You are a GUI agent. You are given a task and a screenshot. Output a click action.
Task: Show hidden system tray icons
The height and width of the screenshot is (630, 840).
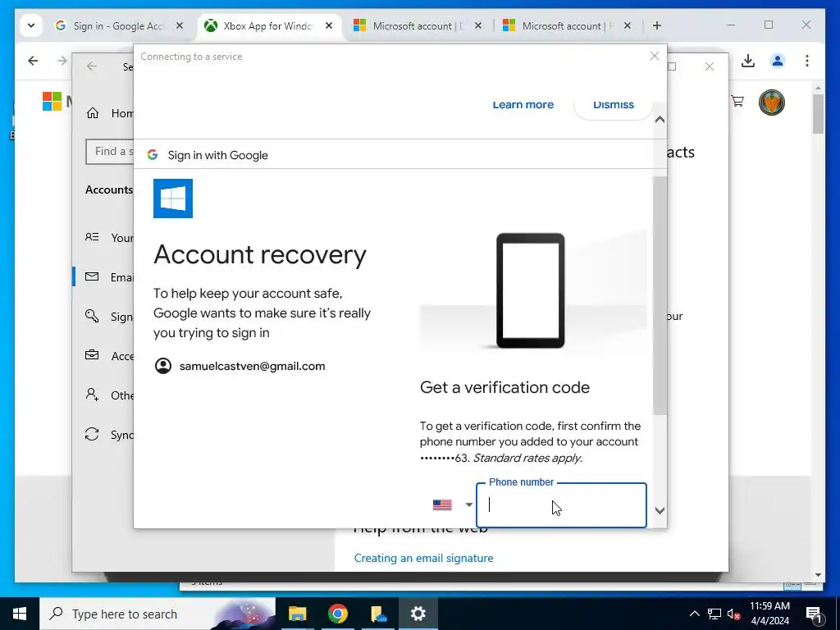(x=694, y=614)
